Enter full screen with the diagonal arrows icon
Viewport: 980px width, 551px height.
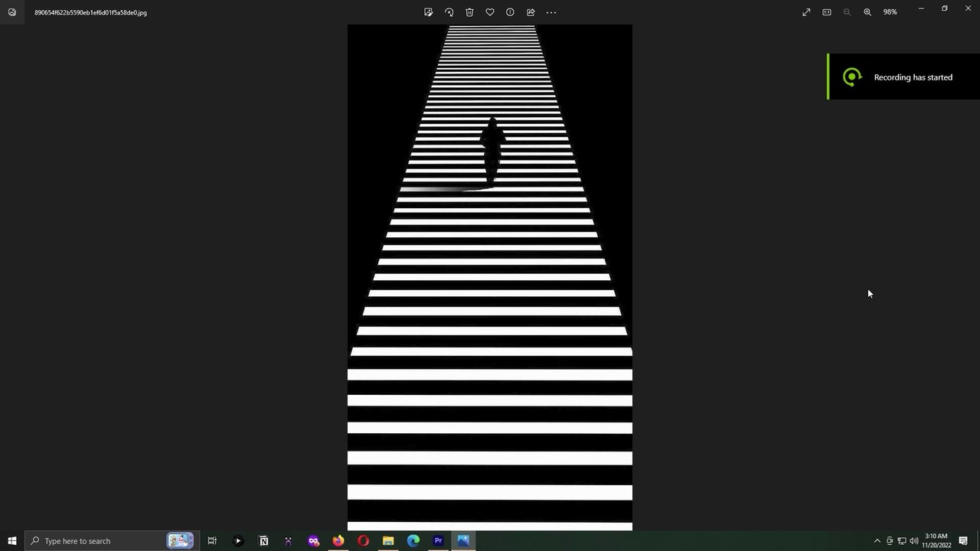[806, 12]
